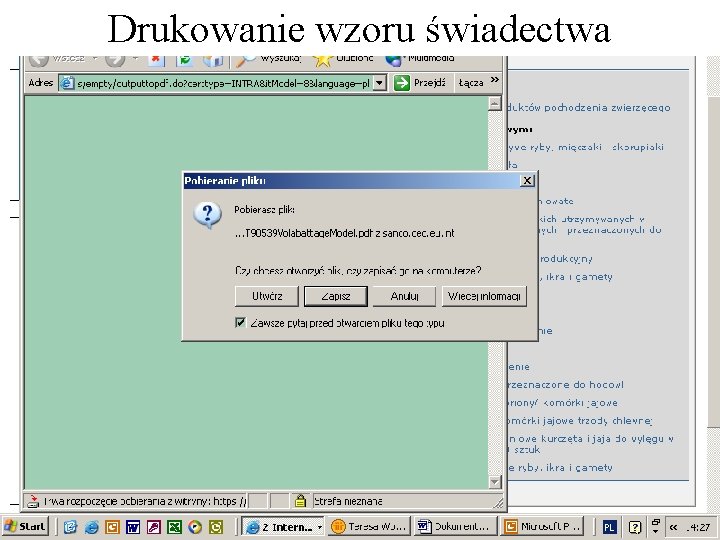Click the page icon in the address bar
Viewport: 720px width, 540px height.
pos(68,83)
